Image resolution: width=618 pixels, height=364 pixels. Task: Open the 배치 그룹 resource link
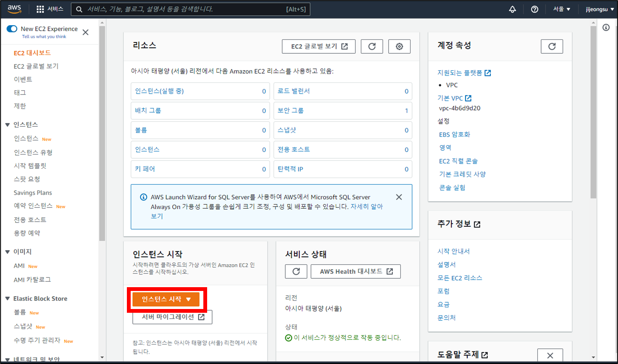click(148, 111)
